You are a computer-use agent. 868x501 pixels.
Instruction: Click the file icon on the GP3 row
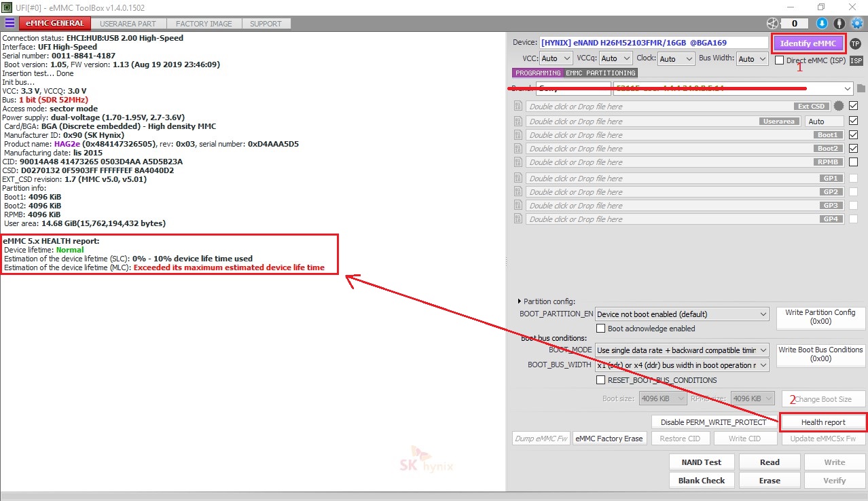click(x=518, y=206)
